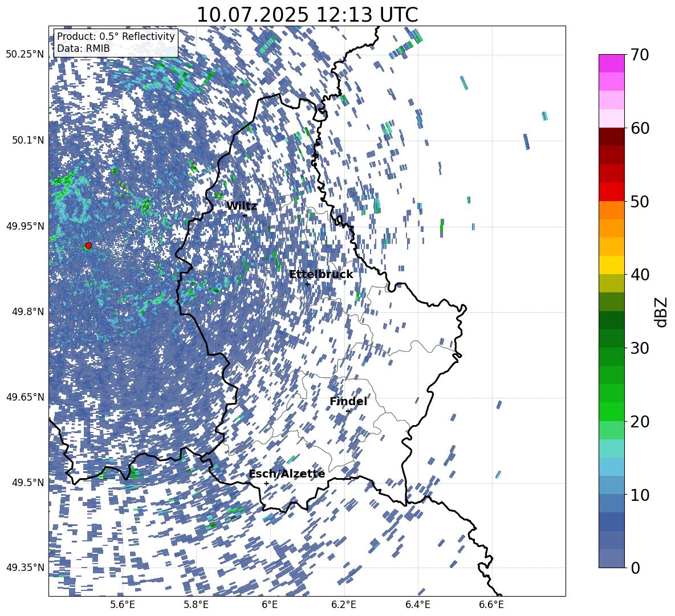Click the 6.6°E longitude label
675x616 pixels.
(x=491, y=605)
